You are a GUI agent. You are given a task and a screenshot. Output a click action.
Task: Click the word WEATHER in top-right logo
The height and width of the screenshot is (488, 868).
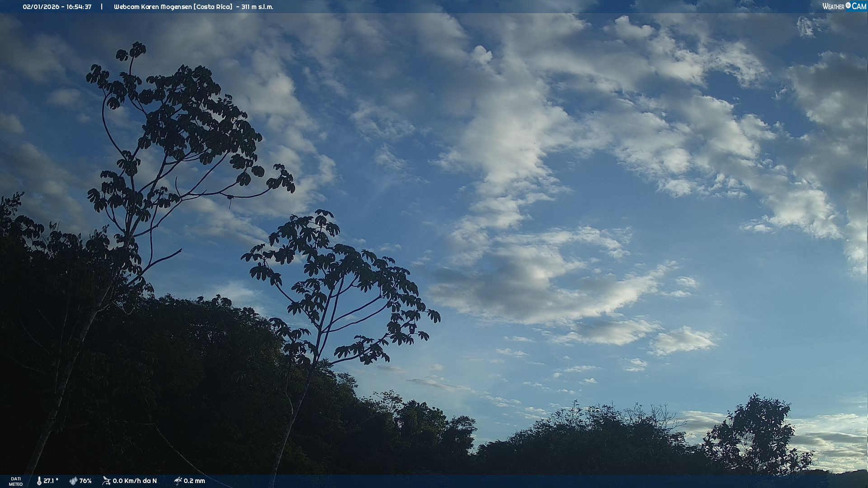[833, 6]
